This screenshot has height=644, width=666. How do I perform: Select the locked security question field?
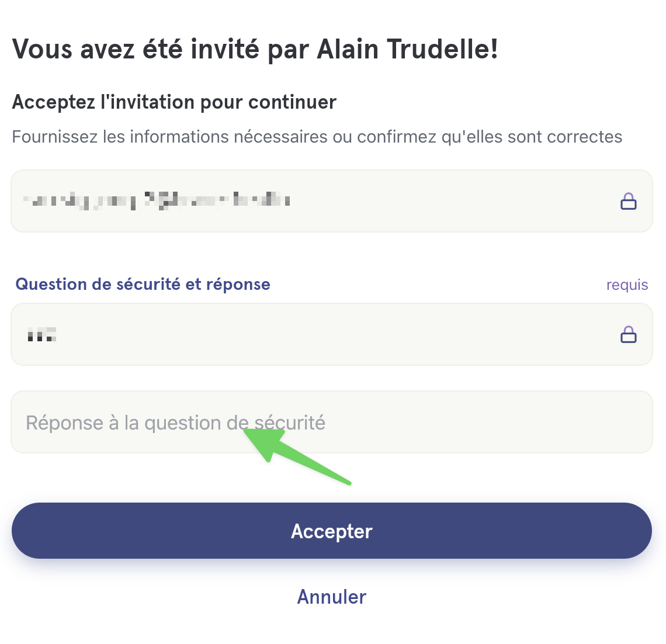(x=332, y=334)
